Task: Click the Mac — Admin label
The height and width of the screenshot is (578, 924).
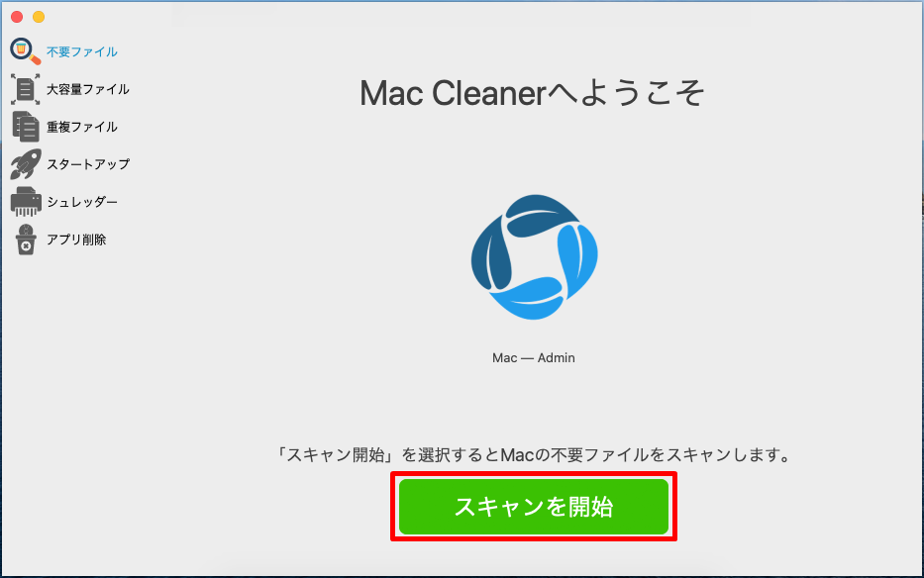Action: pyautogui.click(x=533, y=357)
